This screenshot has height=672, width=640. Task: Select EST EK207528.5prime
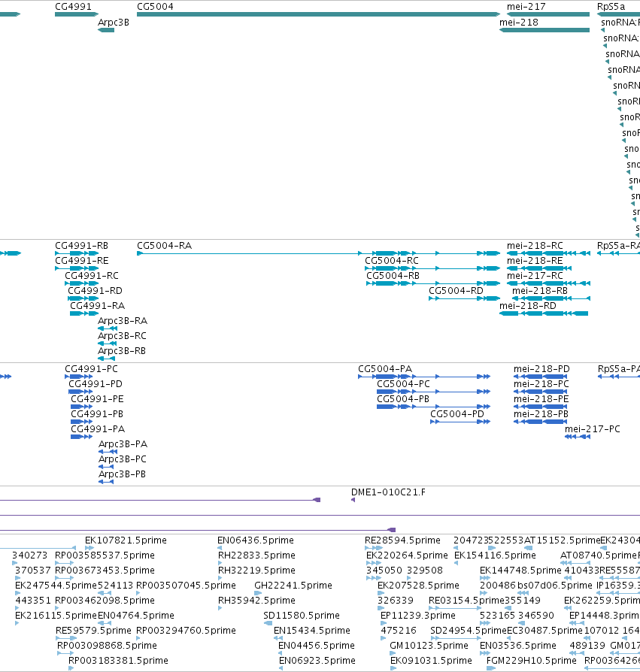418,585
